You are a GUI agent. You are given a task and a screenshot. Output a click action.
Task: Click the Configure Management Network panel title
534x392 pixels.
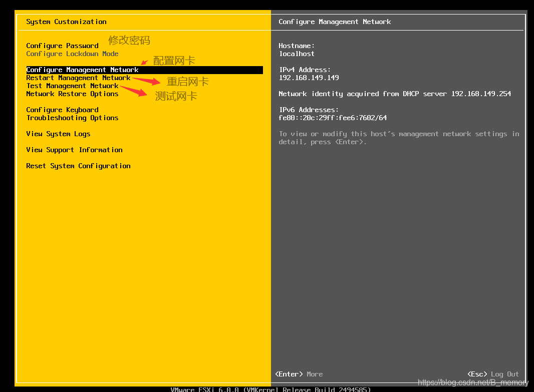coord(335,22)
